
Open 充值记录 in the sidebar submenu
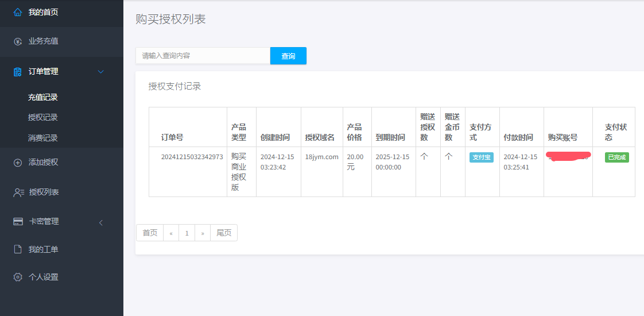(43, 98)
